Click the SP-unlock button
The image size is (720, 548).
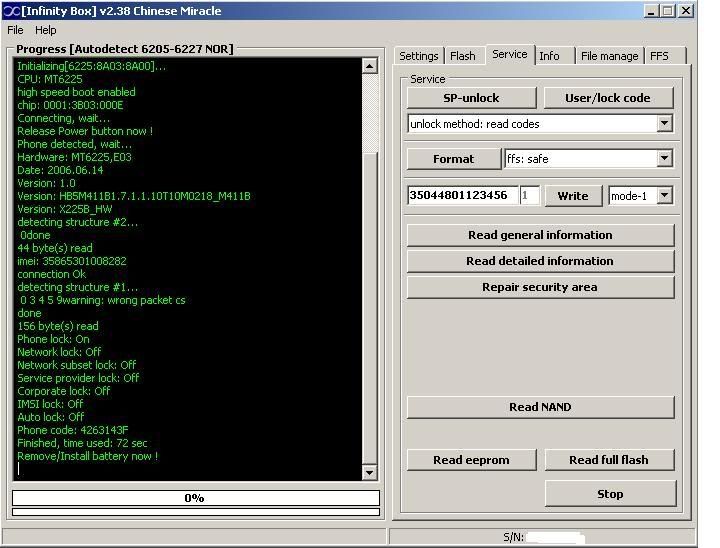(x=471, y=98)
